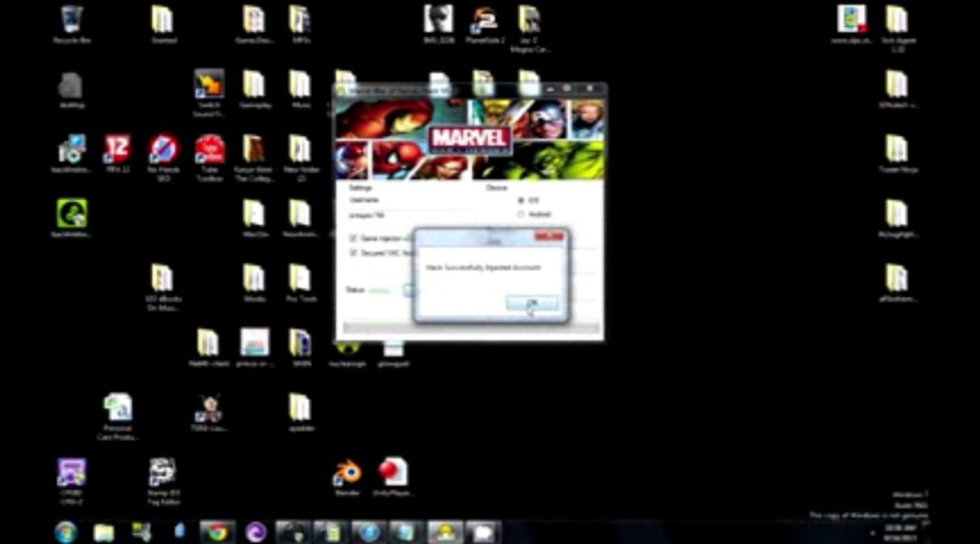Open the Blender desktop shortcut
This screenshot has width=980, height=544.
(x=347, y=478)
